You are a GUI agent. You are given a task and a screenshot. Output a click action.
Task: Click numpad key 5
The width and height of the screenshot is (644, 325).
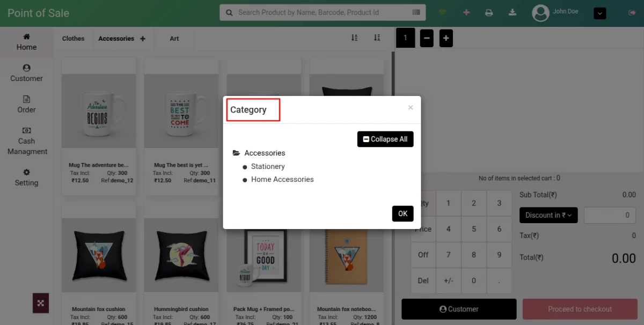pos(474,229)
